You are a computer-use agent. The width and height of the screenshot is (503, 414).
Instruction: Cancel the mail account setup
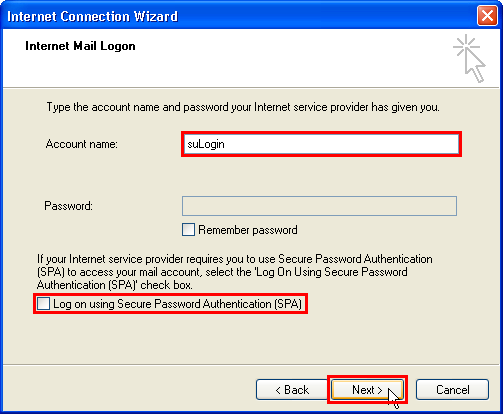click(453, 390)
